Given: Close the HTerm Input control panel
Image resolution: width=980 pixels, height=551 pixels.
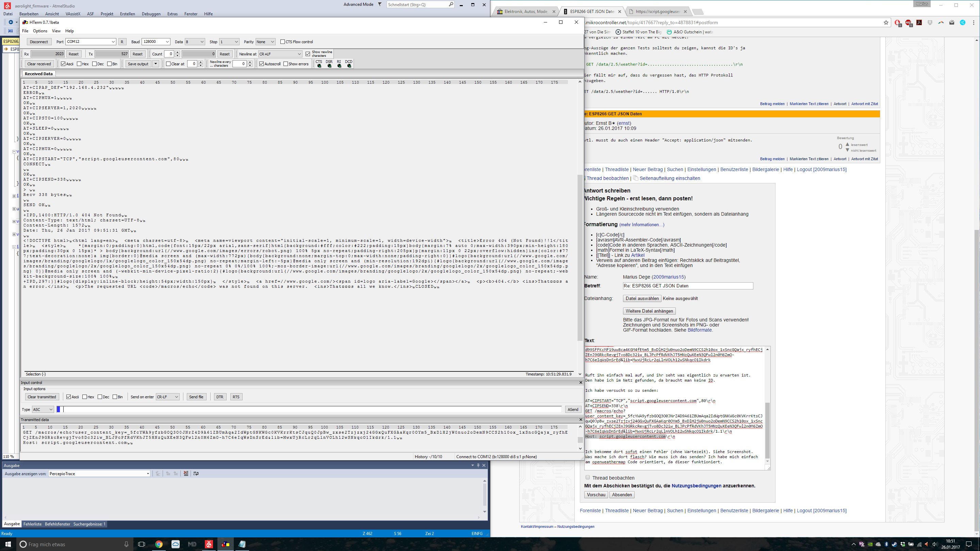Looking at the screenshot, I should [581, 383].
